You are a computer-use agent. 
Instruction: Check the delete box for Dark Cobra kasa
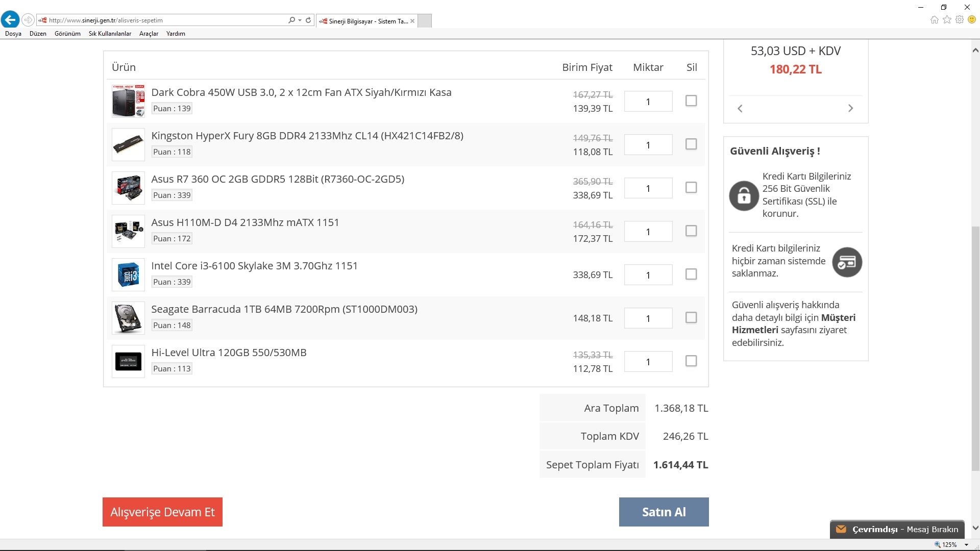pos(691,101)
